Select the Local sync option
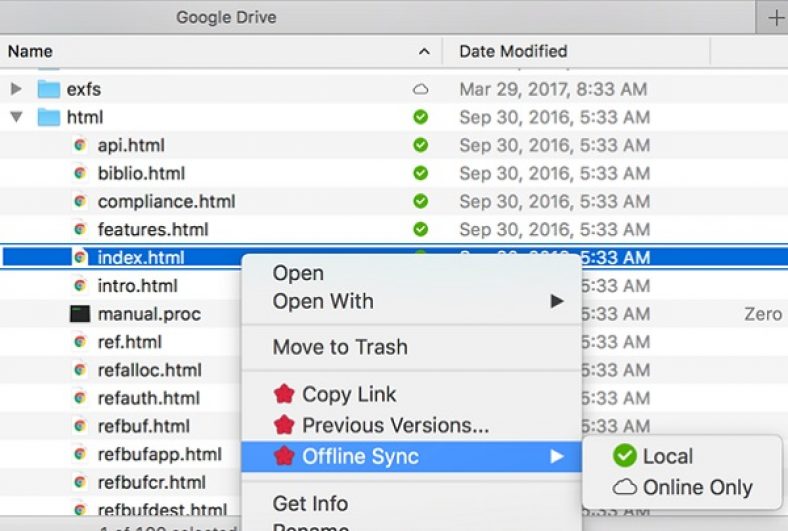Screen dimensions: 788x531 pos(667,457)
